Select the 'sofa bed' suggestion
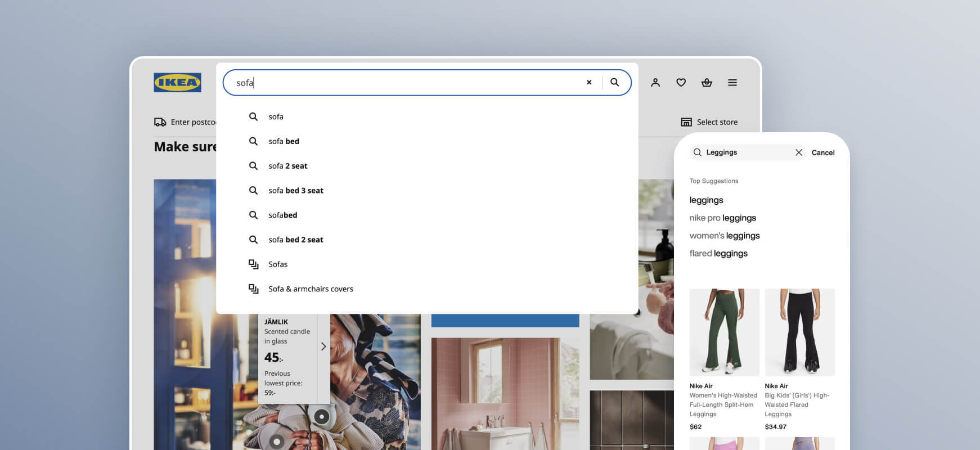The width and height of the screenshot is (980, 450). tap(284, 141)
